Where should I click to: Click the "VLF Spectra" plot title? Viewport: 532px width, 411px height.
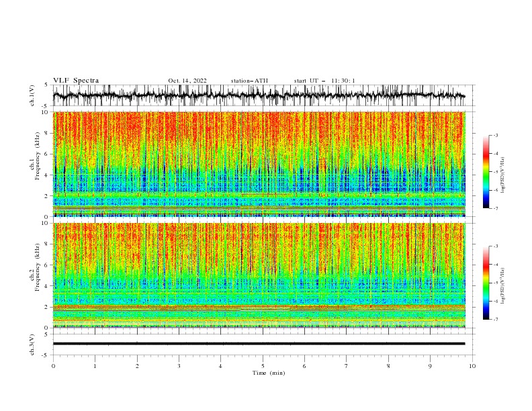tap(76, 81)
